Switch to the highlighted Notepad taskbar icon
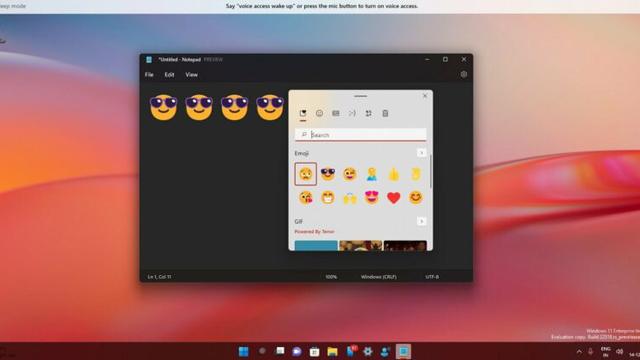 point(403,351)
